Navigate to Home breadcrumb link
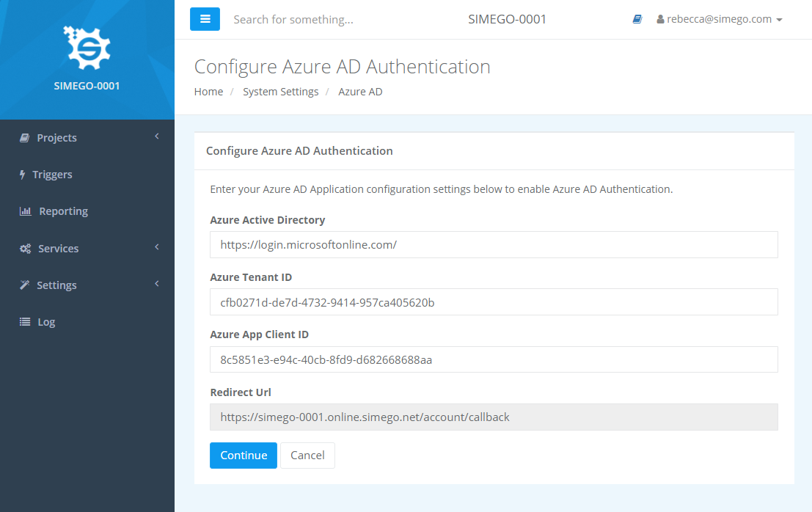Viewport: 812px width, 512px height. click(x=209, y=92)
